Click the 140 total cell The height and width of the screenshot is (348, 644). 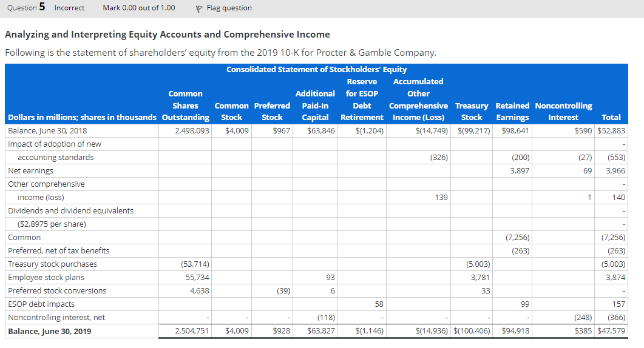[611, 198]
